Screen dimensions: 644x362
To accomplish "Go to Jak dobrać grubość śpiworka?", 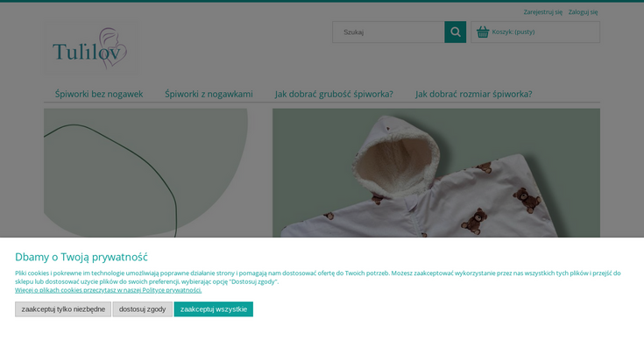I will click(334, 94).
